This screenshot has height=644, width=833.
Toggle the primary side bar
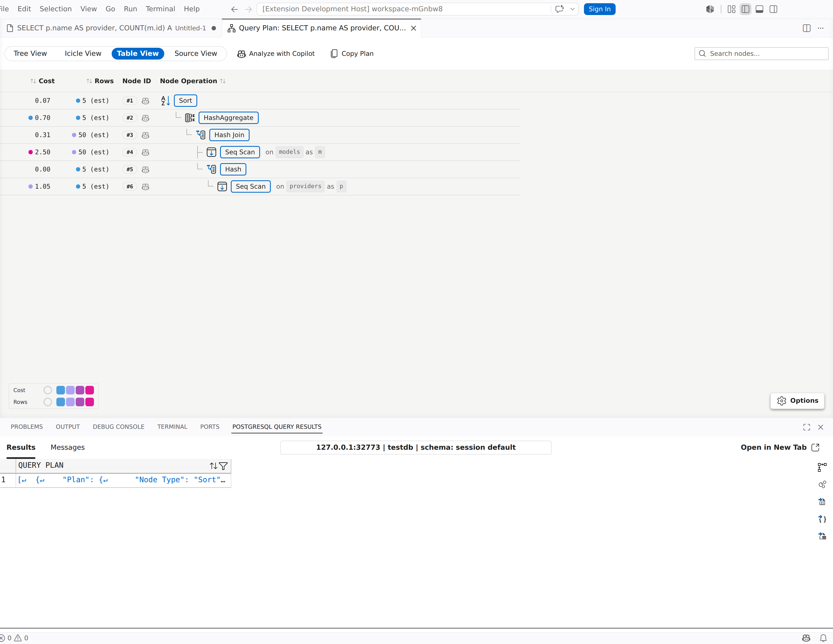coord(745,9)
